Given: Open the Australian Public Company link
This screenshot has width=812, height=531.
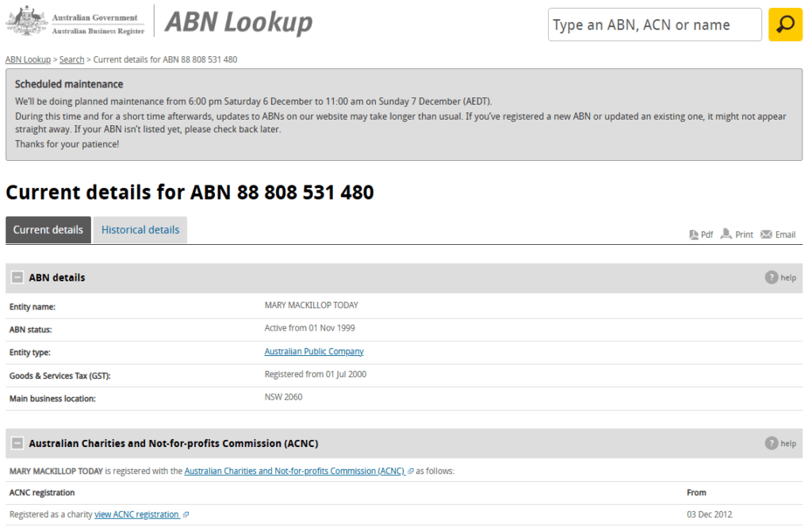Looking at the screenshot, I should click(x=313, y=351).
